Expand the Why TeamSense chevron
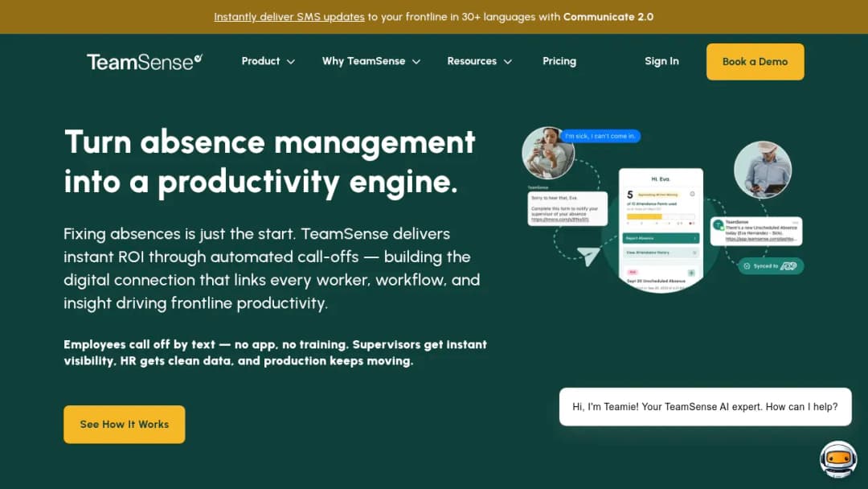868x489 pixels. point(416,61)
